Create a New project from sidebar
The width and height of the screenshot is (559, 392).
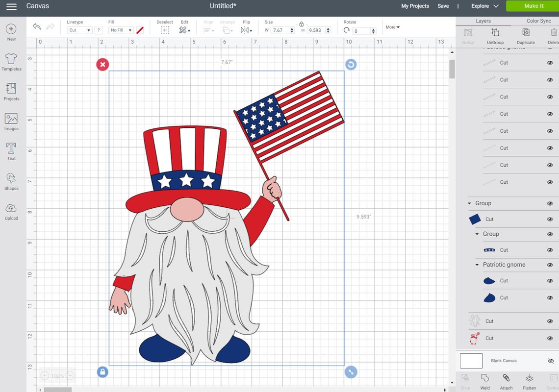11,32
